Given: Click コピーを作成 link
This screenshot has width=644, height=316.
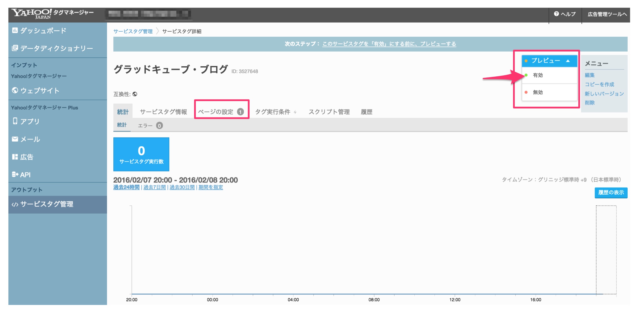Looking at the screenshot, I should [599, 84].
